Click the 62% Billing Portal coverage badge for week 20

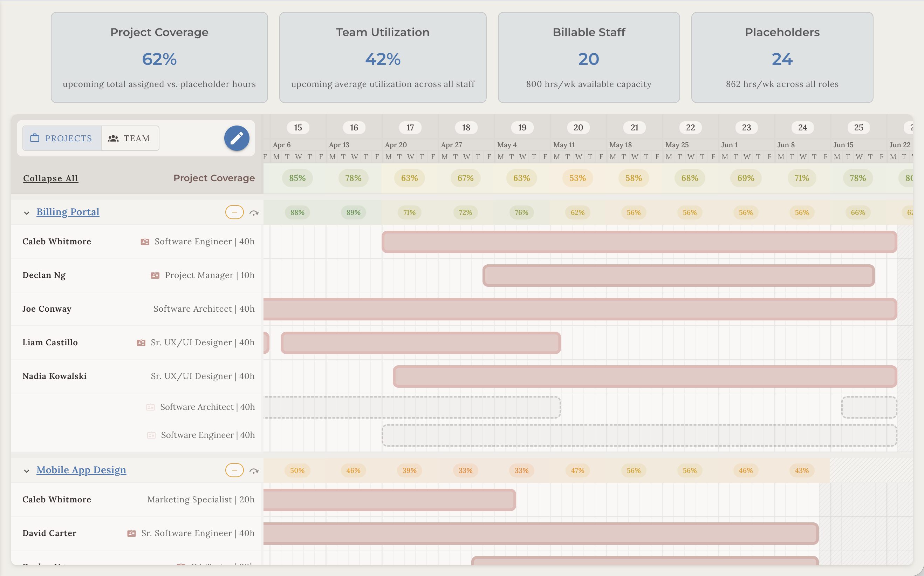[x=577, y=212]
